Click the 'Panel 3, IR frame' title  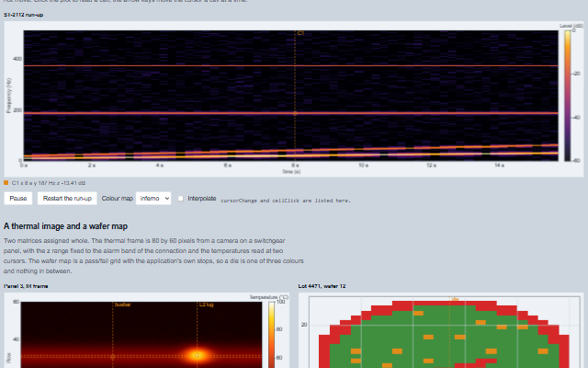click(26, 286)
